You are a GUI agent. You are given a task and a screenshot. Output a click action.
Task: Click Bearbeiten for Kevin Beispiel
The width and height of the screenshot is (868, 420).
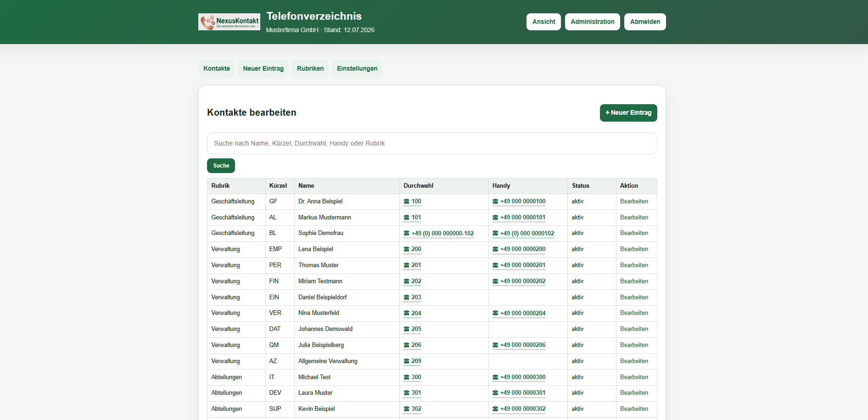[634, 409]
